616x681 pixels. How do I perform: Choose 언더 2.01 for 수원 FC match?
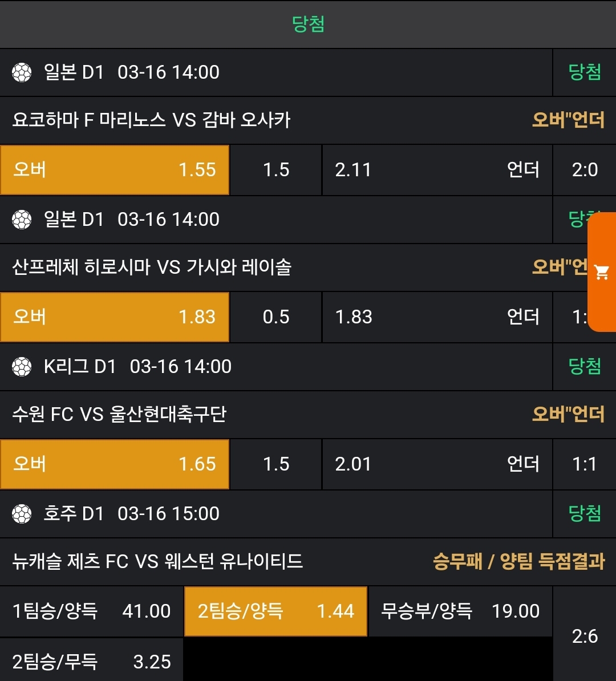click(x=437, y=464)
